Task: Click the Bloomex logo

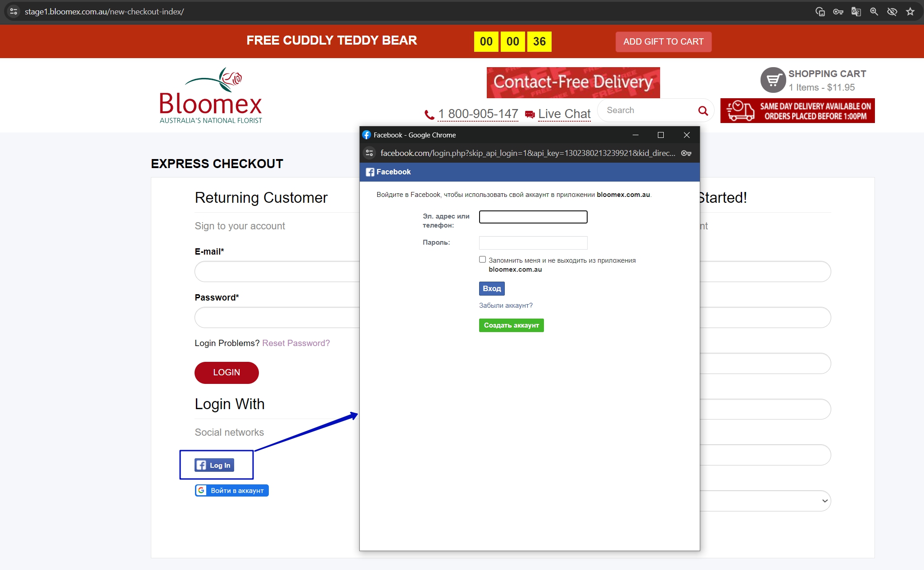Action: pyautogui.click(x=211, y=96)
